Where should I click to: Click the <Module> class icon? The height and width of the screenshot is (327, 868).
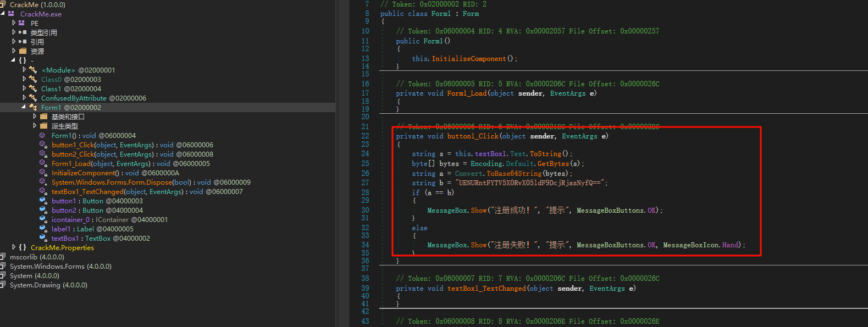[x=33, y=70]
